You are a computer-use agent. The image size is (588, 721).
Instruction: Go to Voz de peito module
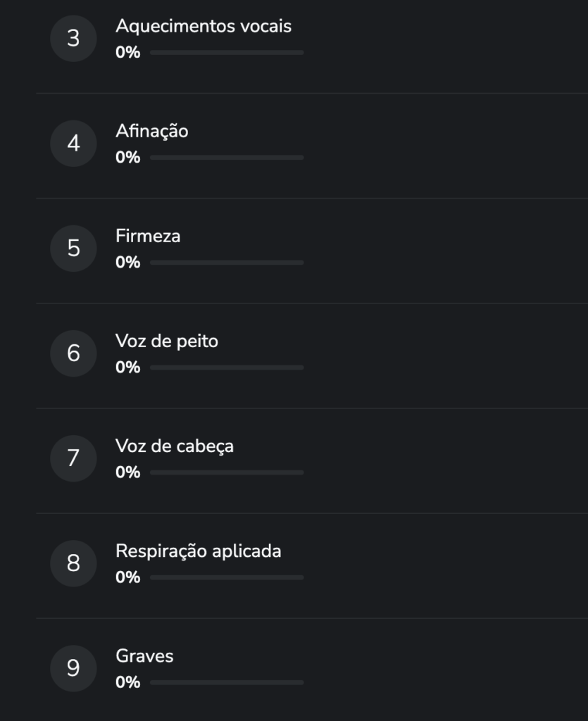(x=167, y=341)
